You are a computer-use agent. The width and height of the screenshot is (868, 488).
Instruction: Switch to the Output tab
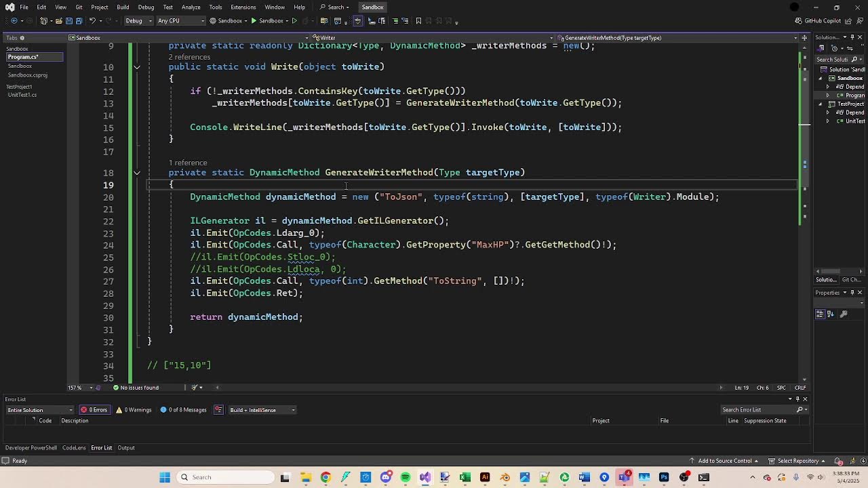126,448
